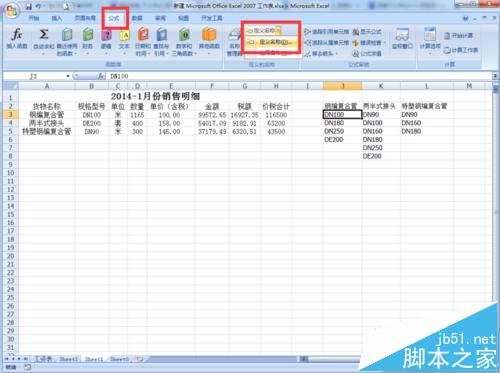Open the Watch Window glasses icon
500x373 pixels.
[402, 35]
